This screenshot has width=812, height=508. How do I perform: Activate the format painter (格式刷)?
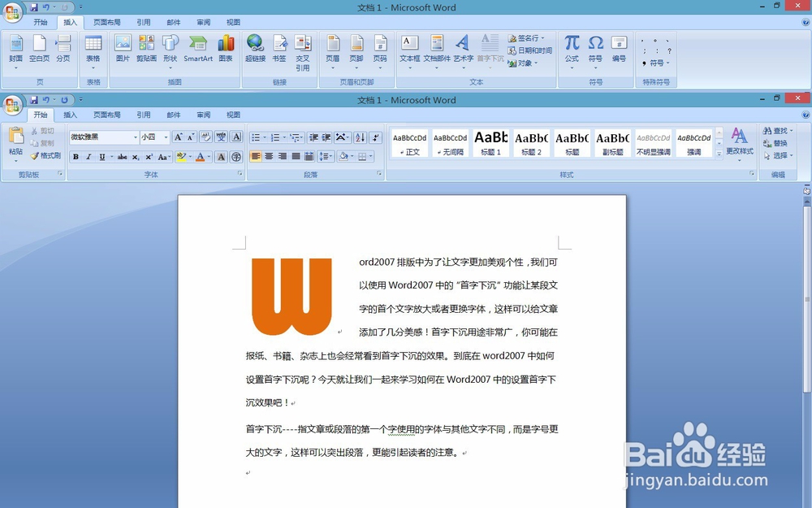[45, 155]
